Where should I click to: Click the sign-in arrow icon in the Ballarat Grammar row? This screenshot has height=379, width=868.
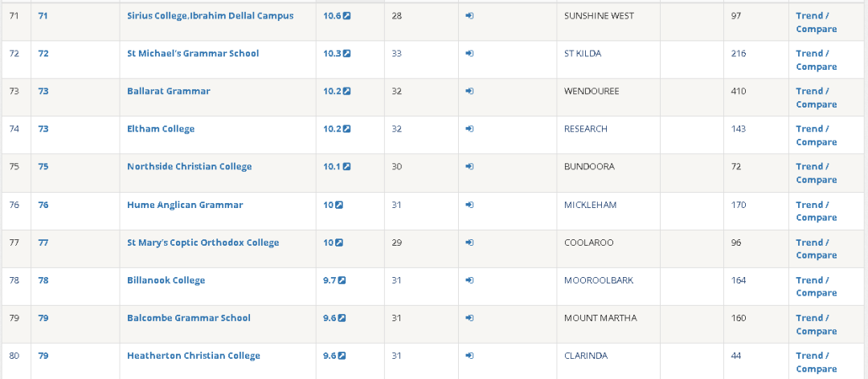469,92
